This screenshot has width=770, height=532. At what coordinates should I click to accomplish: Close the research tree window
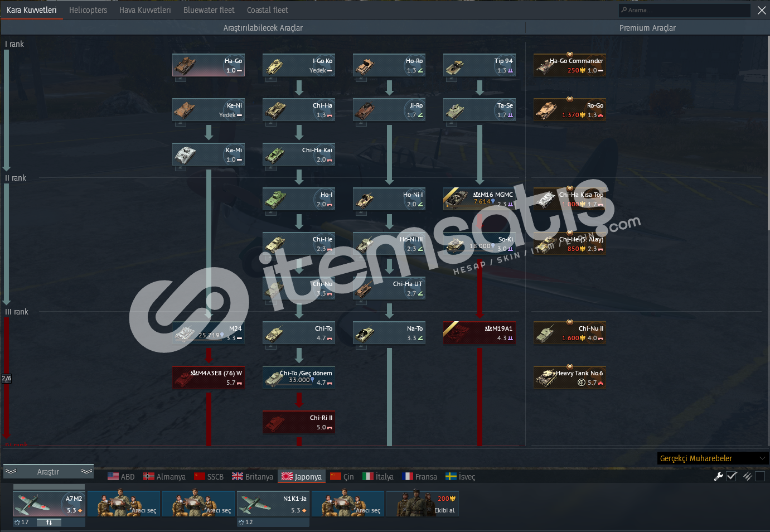[762, 10]
